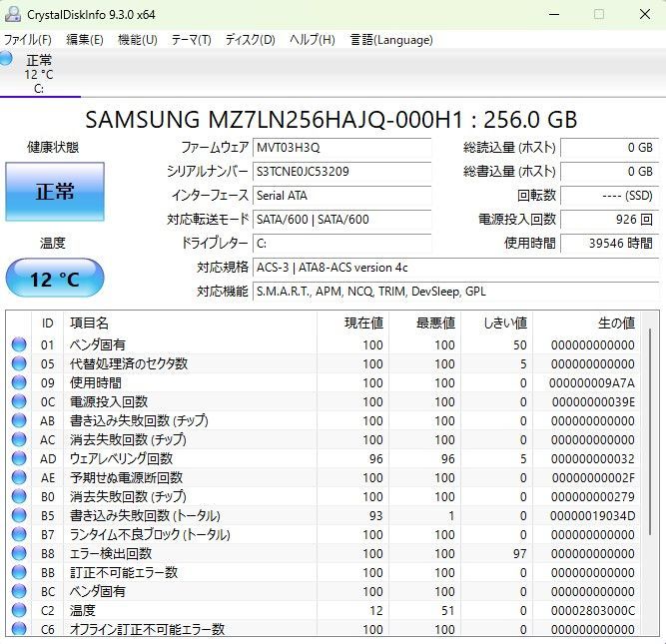Click the threshold value 97 for B8
The width and height of the screenshot is (666, 644).
point(519,554)
